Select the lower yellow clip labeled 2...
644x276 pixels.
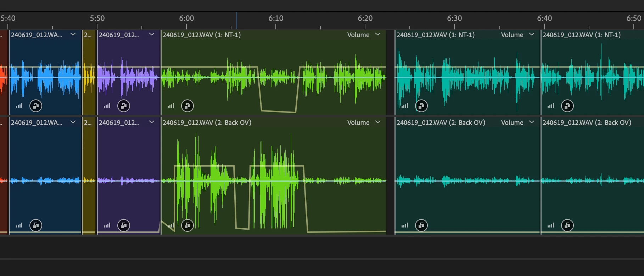tap(88, 122)
